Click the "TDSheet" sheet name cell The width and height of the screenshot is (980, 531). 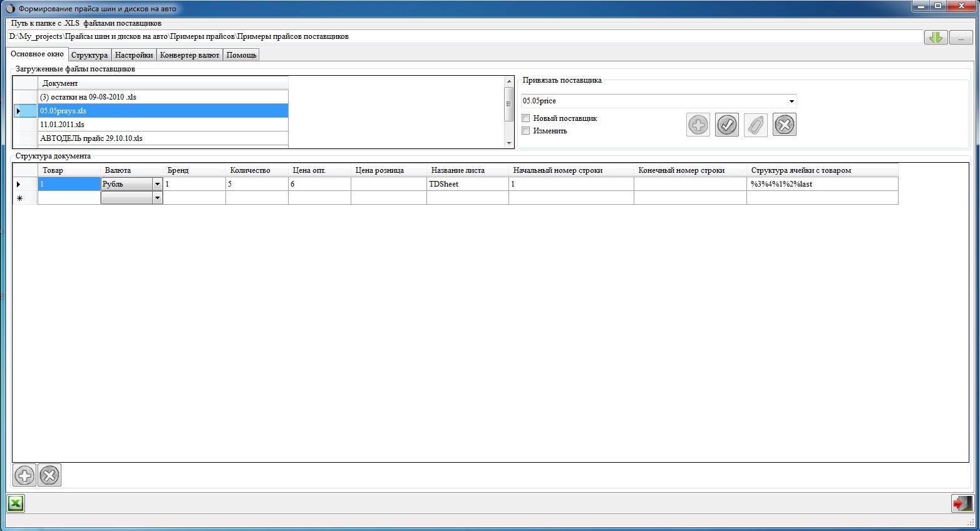(x=468, y=184)
